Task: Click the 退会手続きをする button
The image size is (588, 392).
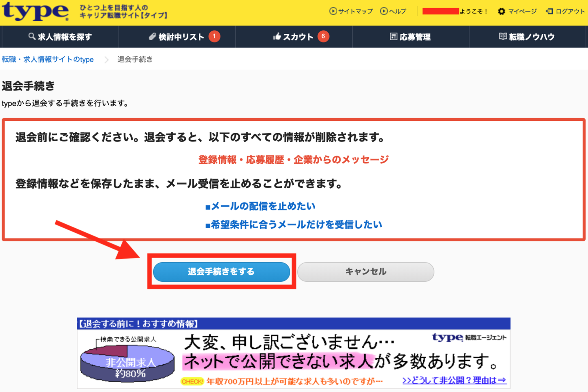Action: (x=221, y=272)
